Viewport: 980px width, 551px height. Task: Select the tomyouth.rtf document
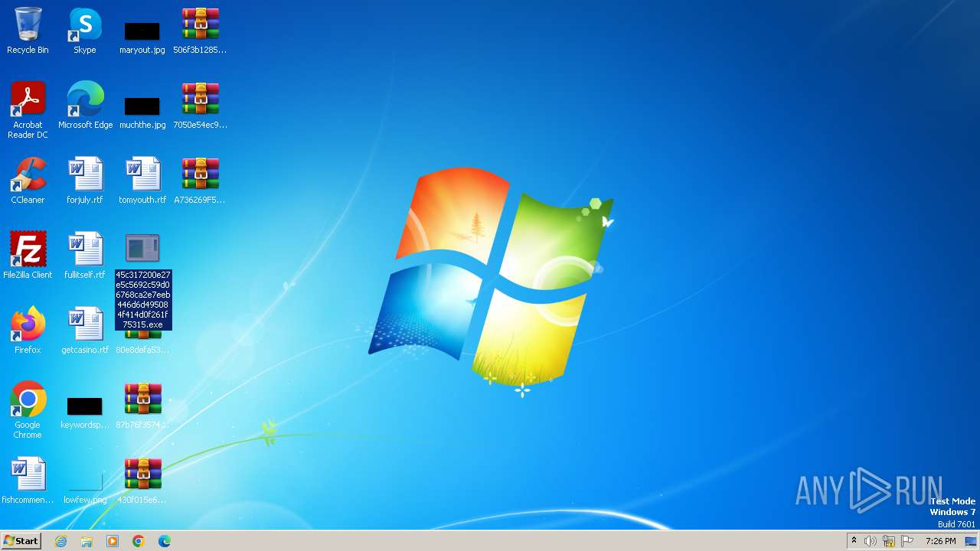point(142,181)
